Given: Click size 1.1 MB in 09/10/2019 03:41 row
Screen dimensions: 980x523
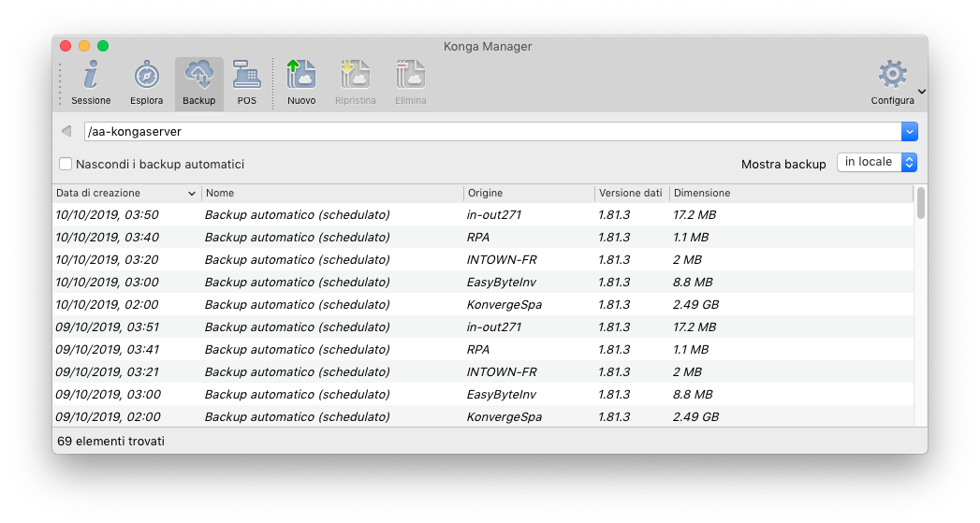Looking at the screenshot, I should click(691, 349).
